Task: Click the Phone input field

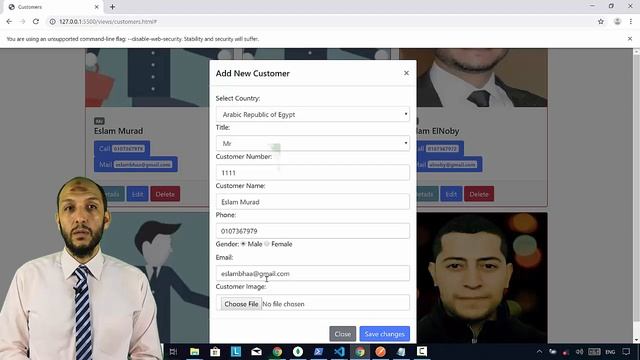Action: (313, 231)
